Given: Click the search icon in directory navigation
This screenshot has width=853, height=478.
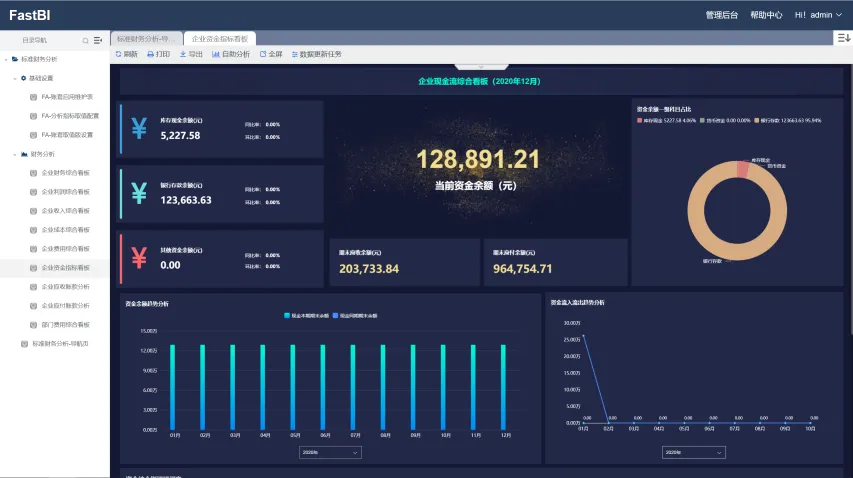Looking at the screenshot, I should pyautogui.click(x=85, y=41).
